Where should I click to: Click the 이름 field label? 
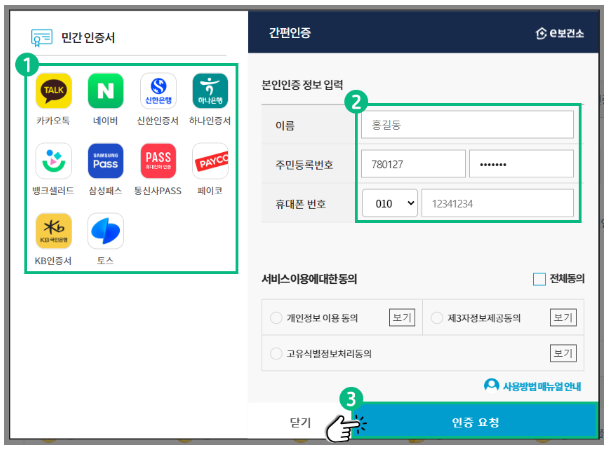[285, 126]
